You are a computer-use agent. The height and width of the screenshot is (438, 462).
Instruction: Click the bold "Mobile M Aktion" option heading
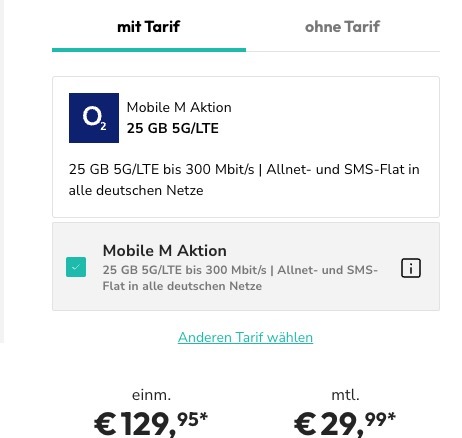(165, 251)
